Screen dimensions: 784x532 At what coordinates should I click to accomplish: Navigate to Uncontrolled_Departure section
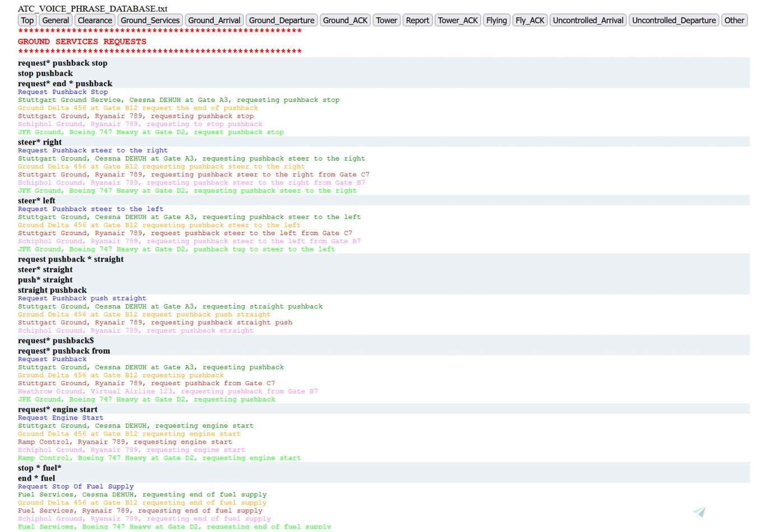(674, 21)
